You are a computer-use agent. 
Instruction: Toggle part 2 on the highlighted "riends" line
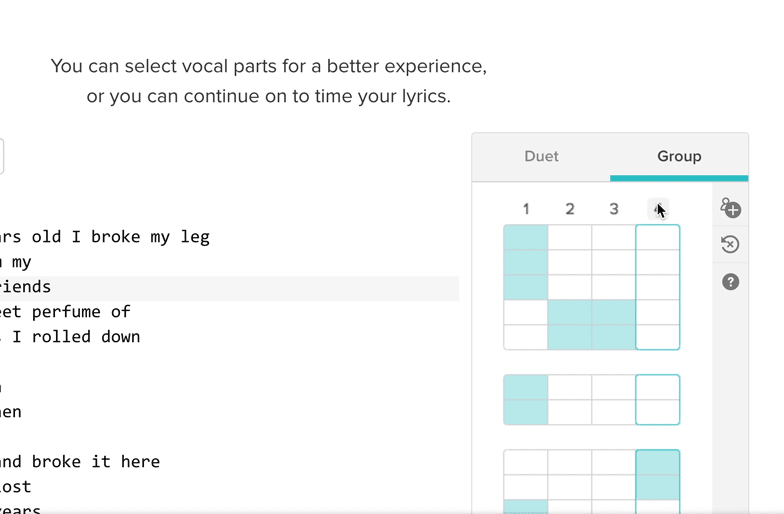point(570,287)
